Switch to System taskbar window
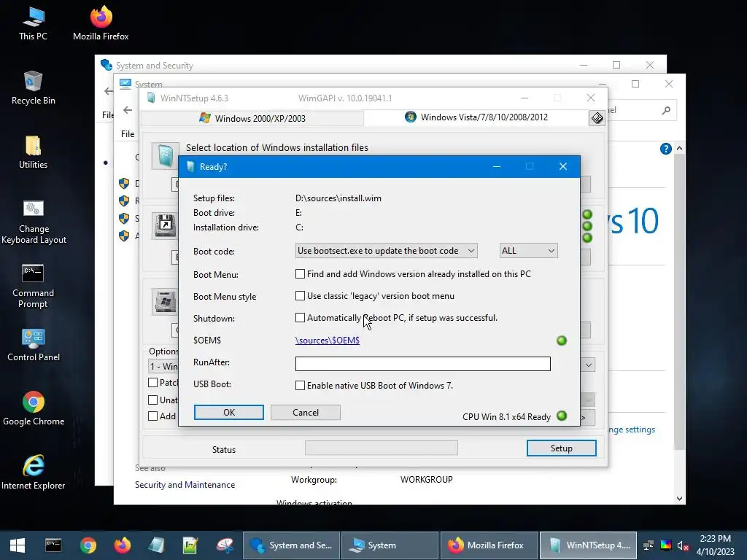Image resolution: width=747 pixels, height=560 pixels. pos(390,545)
